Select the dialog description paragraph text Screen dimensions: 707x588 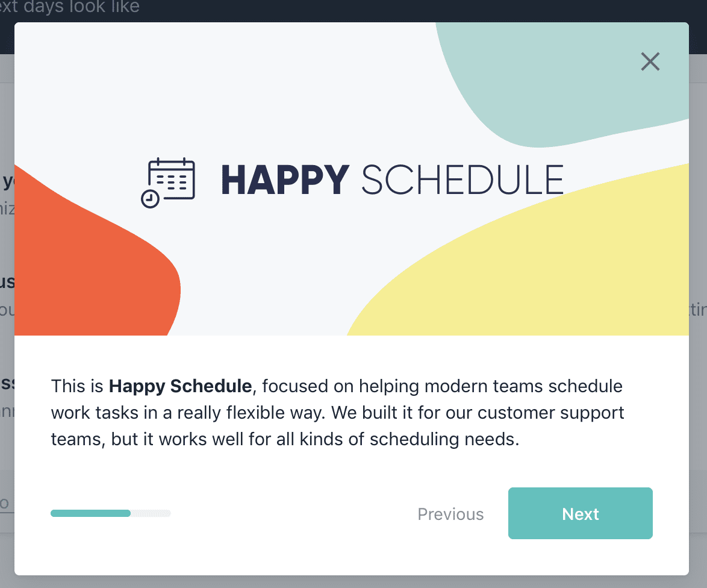click(x=337, y=413)
